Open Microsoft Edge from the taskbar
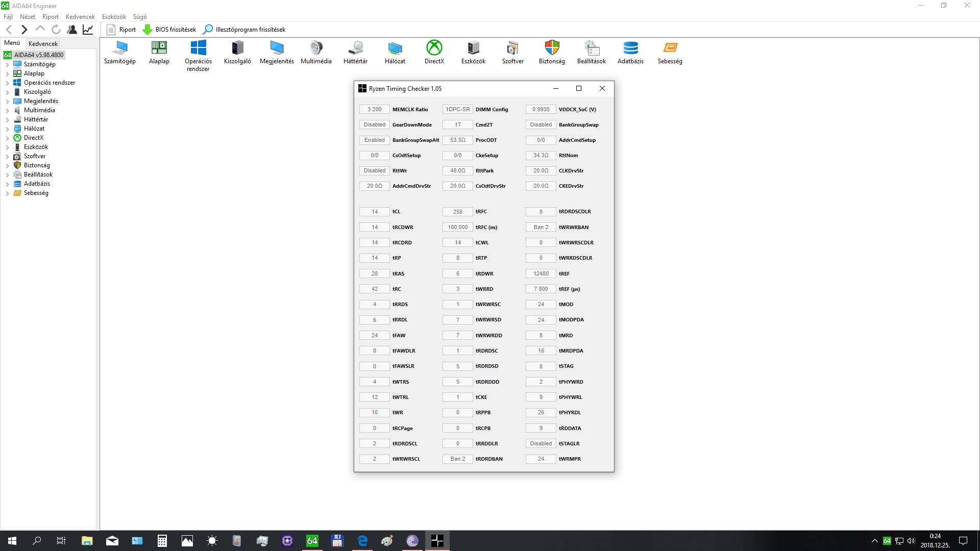The image size is (980, 551). tap(362, 541)
